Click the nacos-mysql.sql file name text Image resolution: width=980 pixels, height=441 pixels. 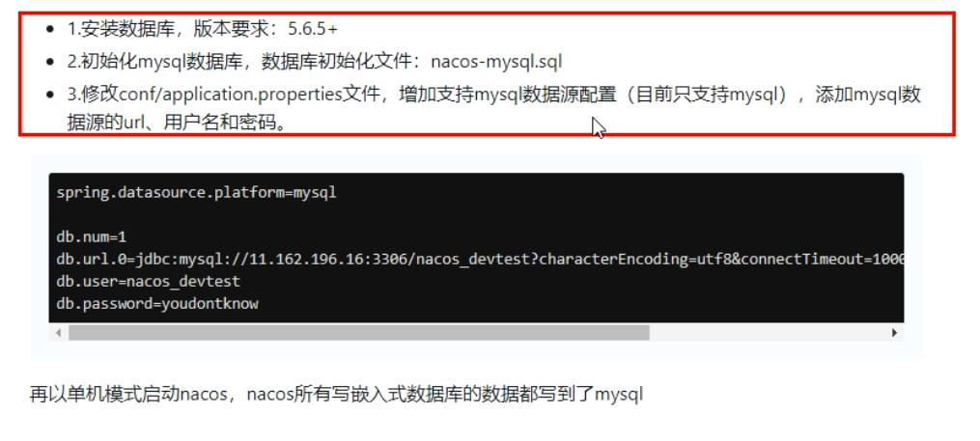496,62
